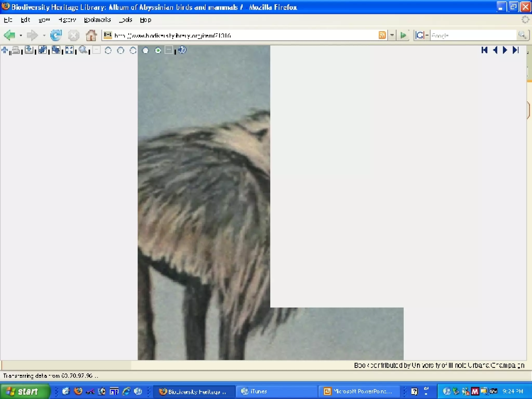Open the History menu
532x399 pixels.
click(x=67, y=20)
